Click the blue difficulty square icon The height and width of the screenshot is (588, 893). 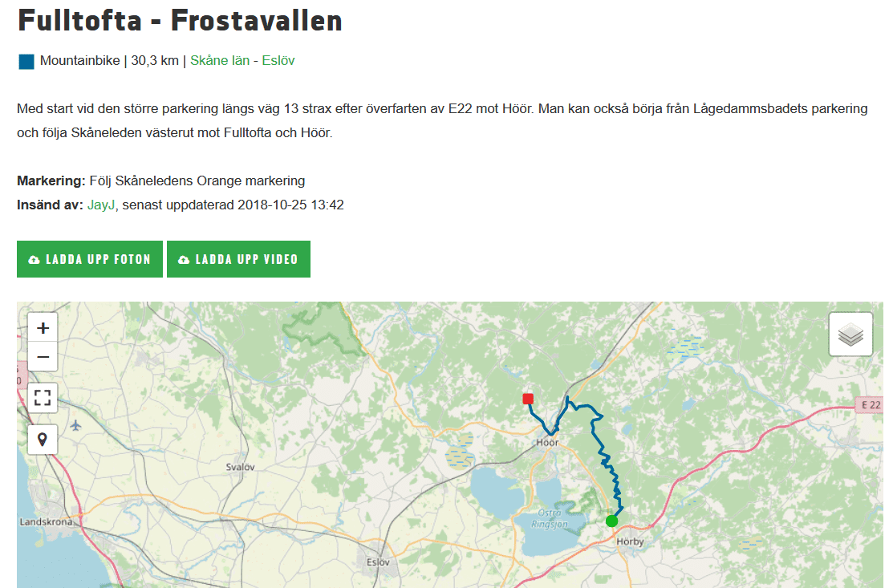pyautogui.click(x=26, y=62)
